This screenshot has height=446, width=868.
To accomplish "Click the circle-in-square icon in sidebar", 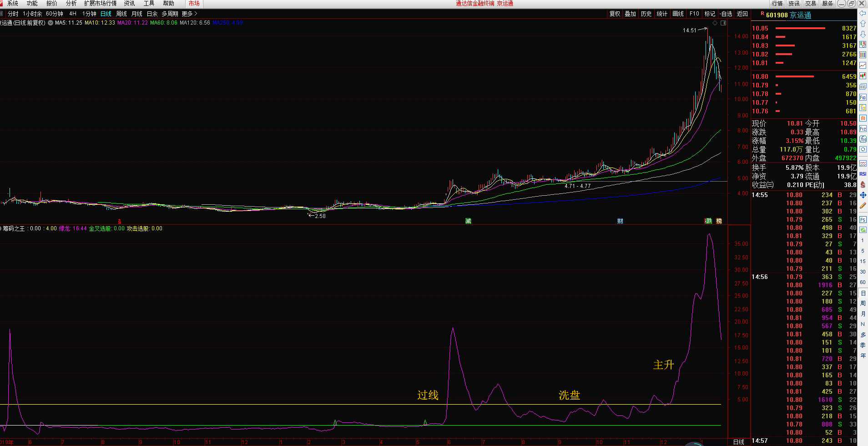I will point(863,149).
